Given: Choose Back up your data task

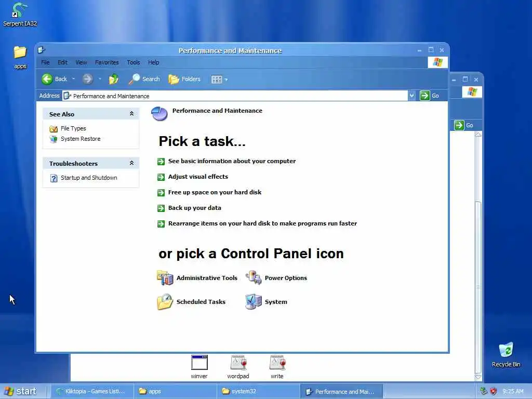Looking at the screenshot, I should tap(195, 208).
